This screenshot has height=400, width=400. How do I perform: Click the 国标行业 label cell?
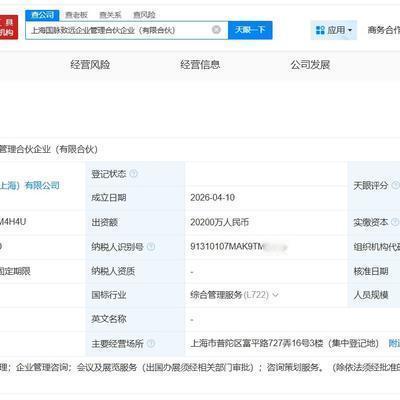point(135,295)
